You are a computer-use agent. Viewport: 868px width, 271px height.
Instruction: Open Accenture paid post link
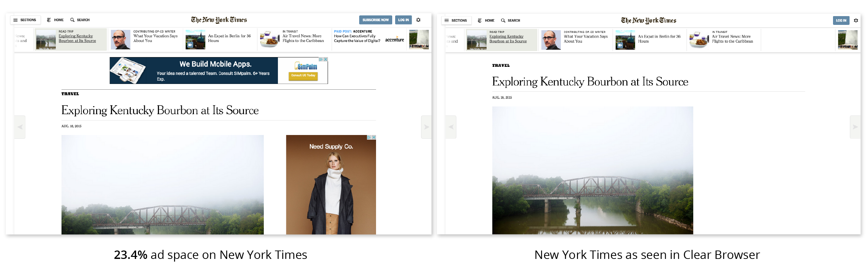pos(369,38)
